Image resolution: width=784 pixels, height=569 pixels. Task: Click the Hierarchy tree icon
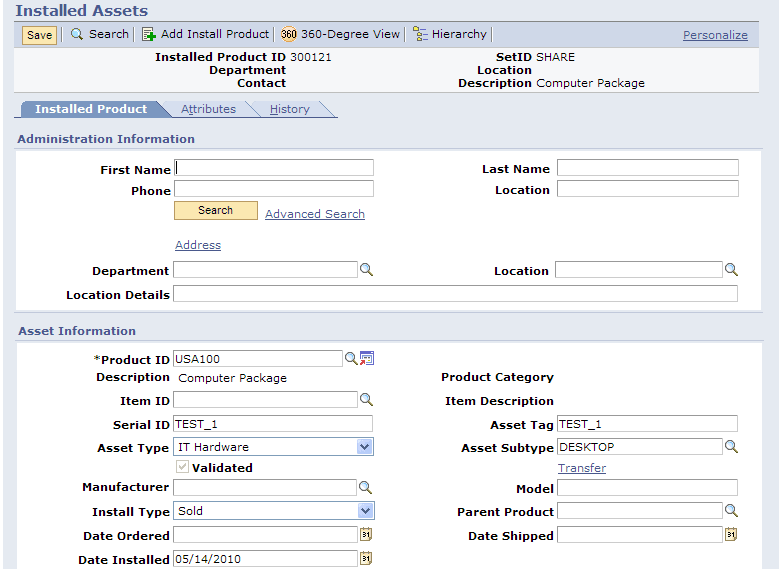(420, 34)
